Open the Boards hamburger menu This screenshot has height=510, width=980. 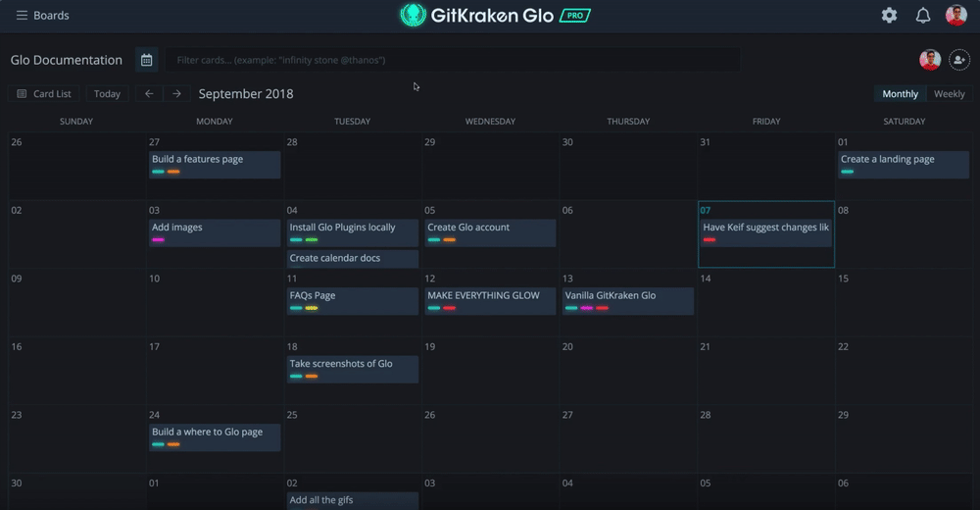point(22,16)
